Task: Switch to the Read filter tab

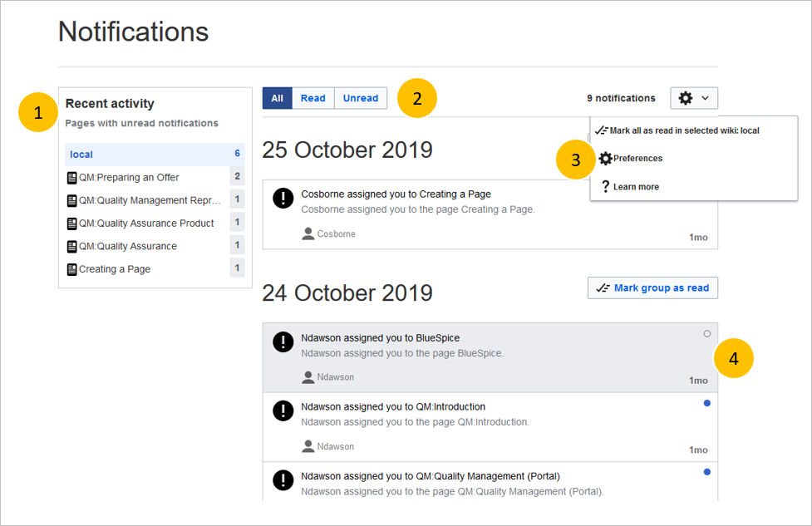Action: click(x=313, y=98)
